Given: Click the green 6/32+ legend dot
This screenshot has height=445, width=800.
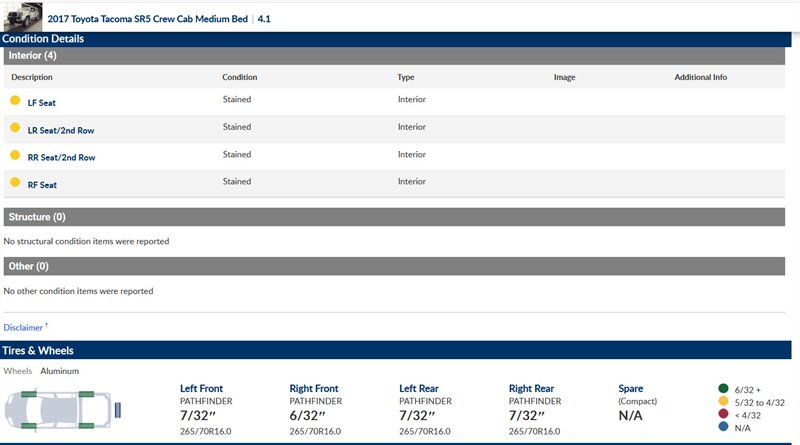Looking at the screenshot, I should [x=723, y=389].
